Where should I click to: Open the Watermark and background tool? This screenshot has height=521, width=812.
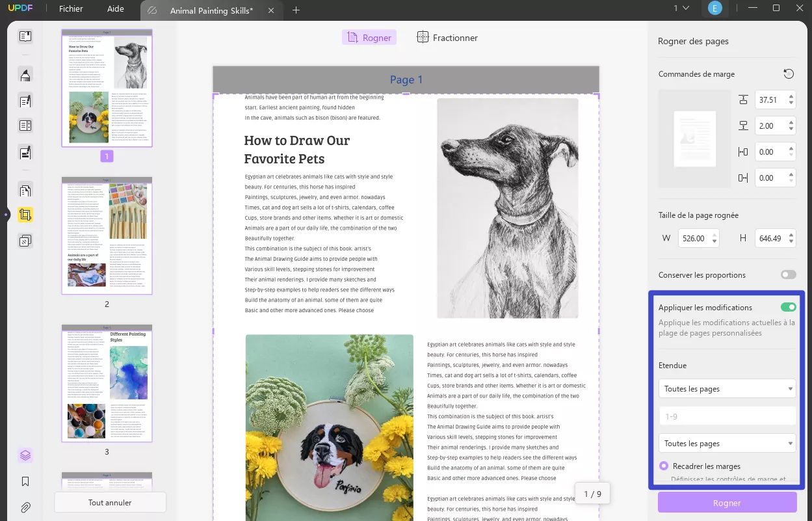point(25,241)
